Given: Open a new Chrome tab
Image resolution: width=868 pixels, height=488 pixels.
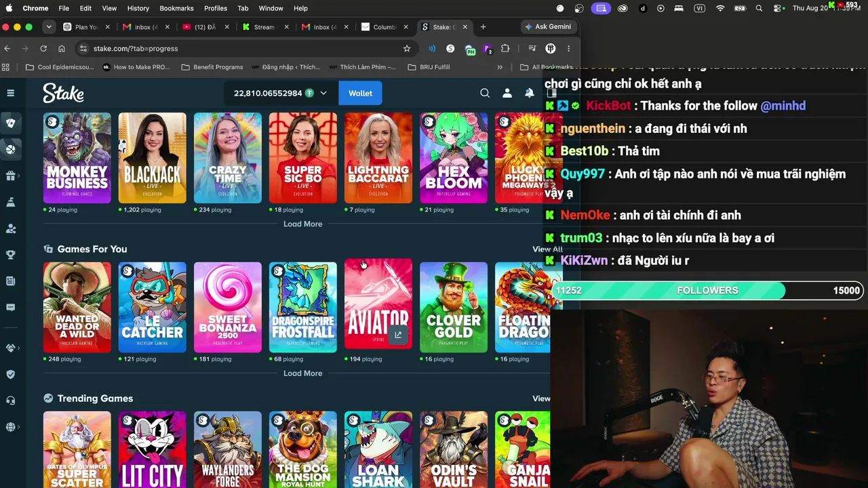Looking at the screenshot, I should click(483, 27).
